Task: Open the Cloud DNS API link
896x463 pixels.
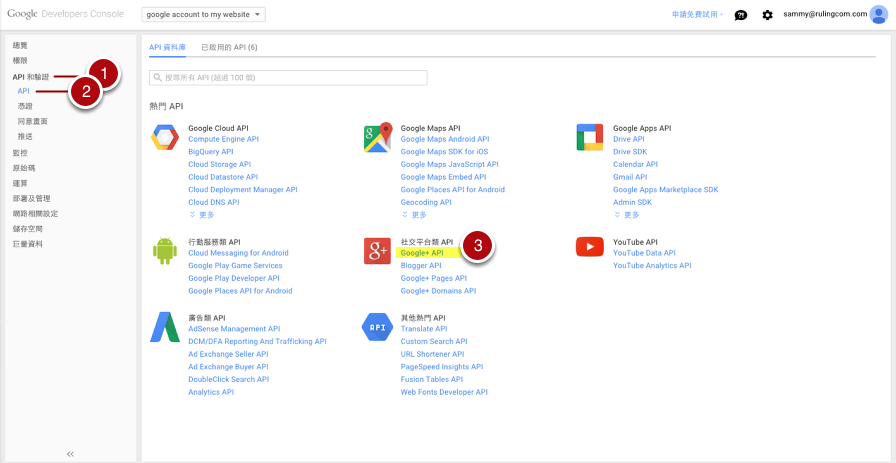Action: point(214,202)
